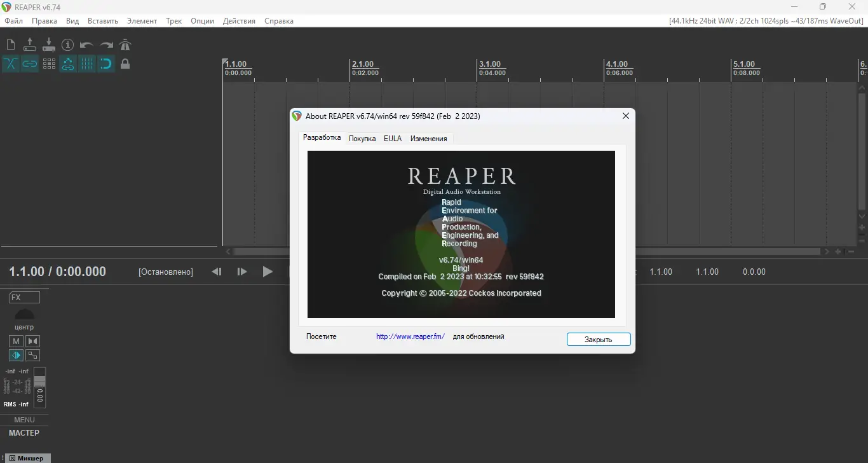Image resolution: width=868 pixels, height=463 pixels.
Task: Toggle the editing lock icon
Action: [x=125, y=64]
